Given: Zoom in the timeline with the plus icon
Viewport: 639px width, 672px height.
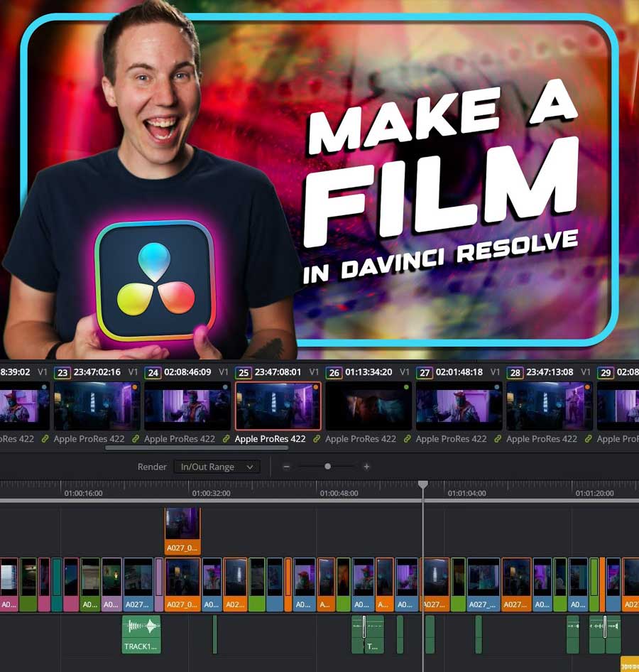Looking at the screenshot, I should 366,467.
